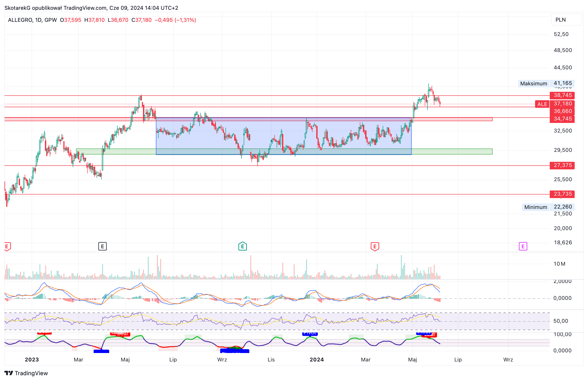Select the 34,745 price level label
This screenshot has height=381, width=588.
tap(562, 119)
